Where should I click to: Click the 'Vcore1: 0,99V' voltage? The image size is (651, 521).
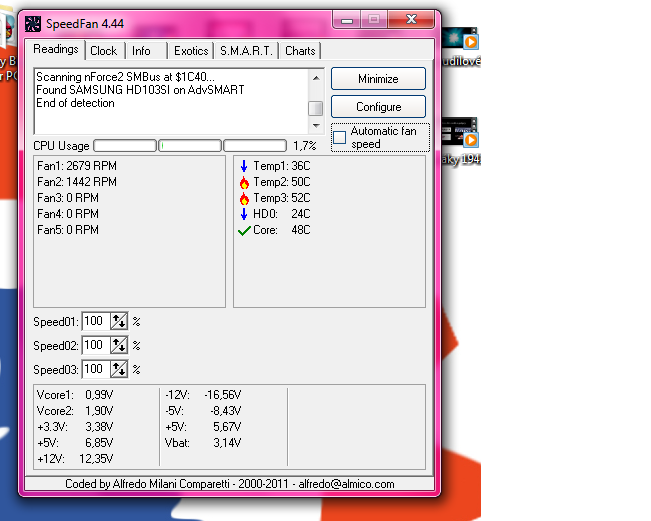coord(75,395)
